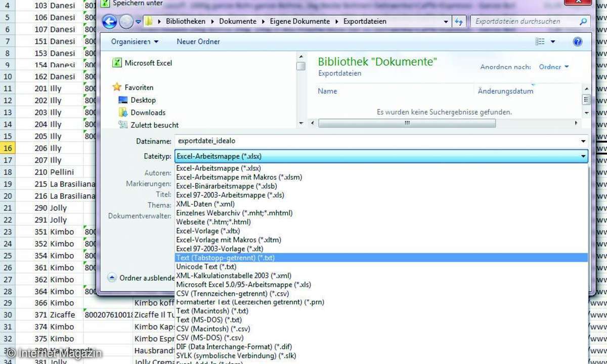The height and width of the screenshot is (364, 607).
Task: Open help with the blue question mark
Action: [578, 41]
